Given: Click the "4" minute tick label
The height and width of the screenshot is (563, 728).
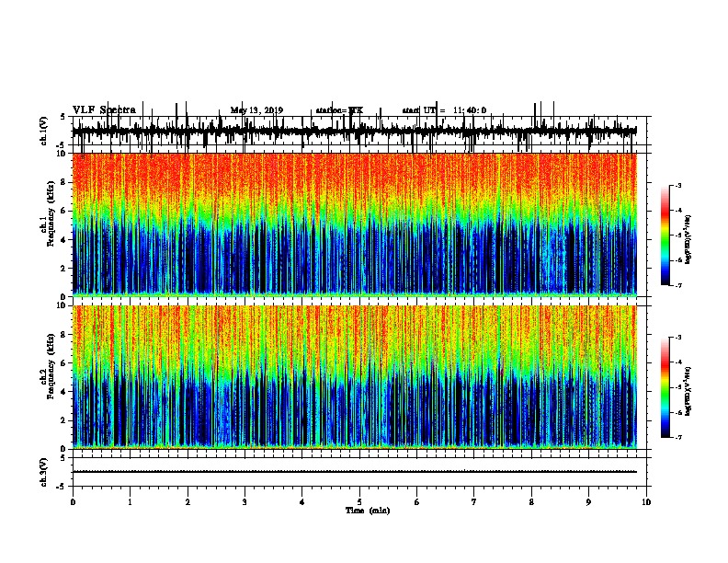Looking at the screenshot, I should pyautogui.click(x=302, y=502).
